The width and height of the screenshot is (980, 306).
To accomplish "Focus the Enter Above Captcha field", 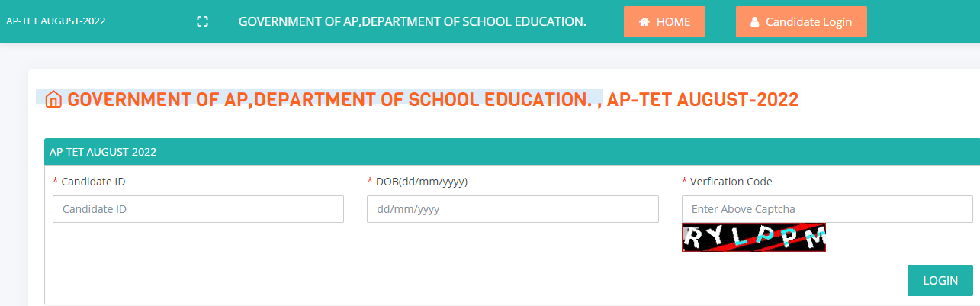I will (x=827, y=209).
